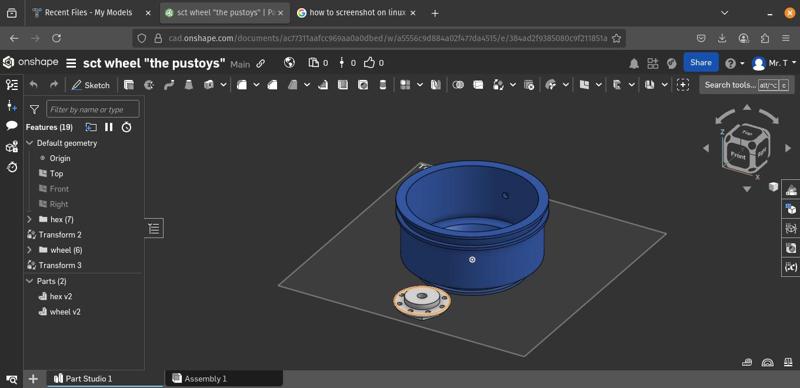The image size is (800, 388).
Task: Open the insert features sidebar icon
Action: coord(12,106)
